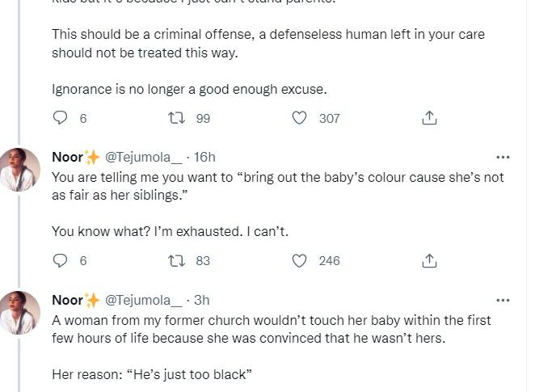This screenshot has width=535, height=392.
Task: Click @Tejumola__ handle on the 3h tweet
Action: pos(143,300)
